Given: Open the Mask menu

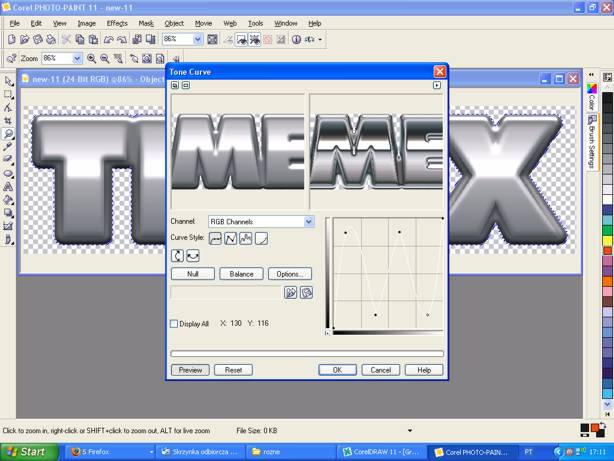Looking at the screenshot, I should tap(146, 22).
